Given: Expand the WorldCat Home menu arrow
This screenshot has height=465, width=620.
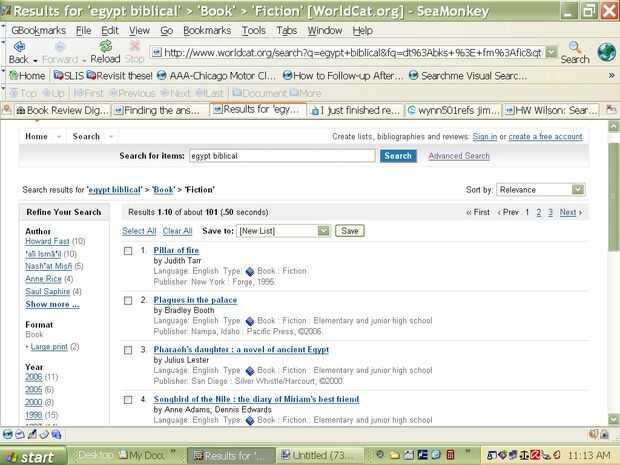Looking at the screenshot, I should (x=59, y=137).
